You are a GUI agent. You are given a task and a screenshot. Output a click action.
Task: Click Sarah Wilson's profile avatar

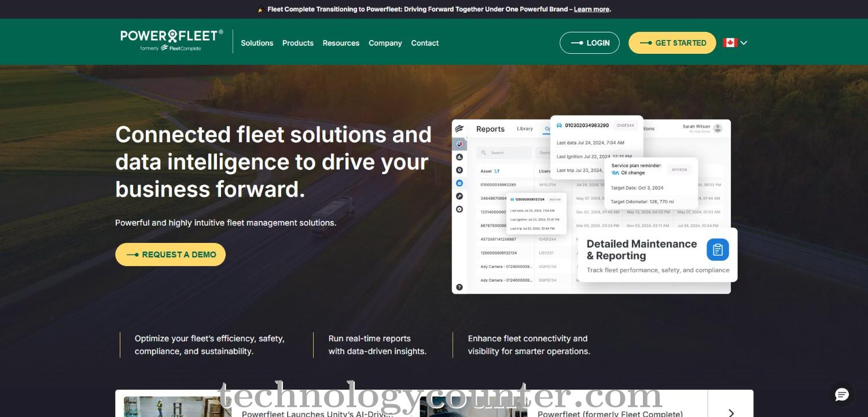pos(718,128)
